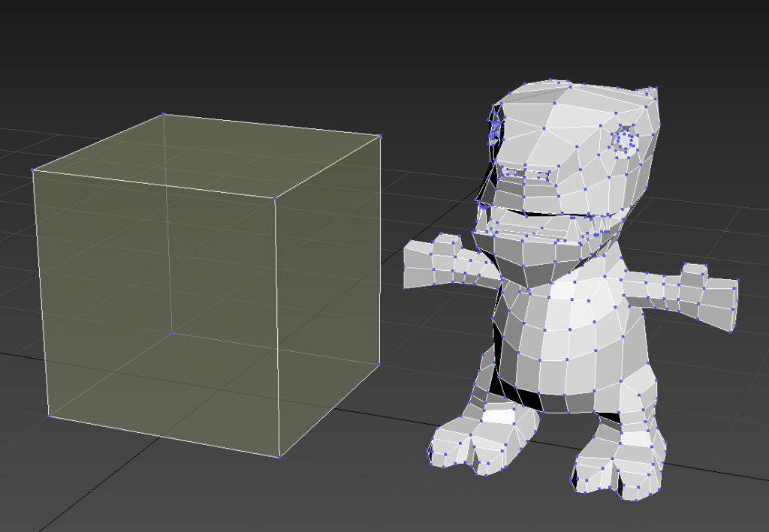769x532 pixels.
Task: Click the circular eye on the character's head
Action: pyautogui.click(x=623, y=140)
